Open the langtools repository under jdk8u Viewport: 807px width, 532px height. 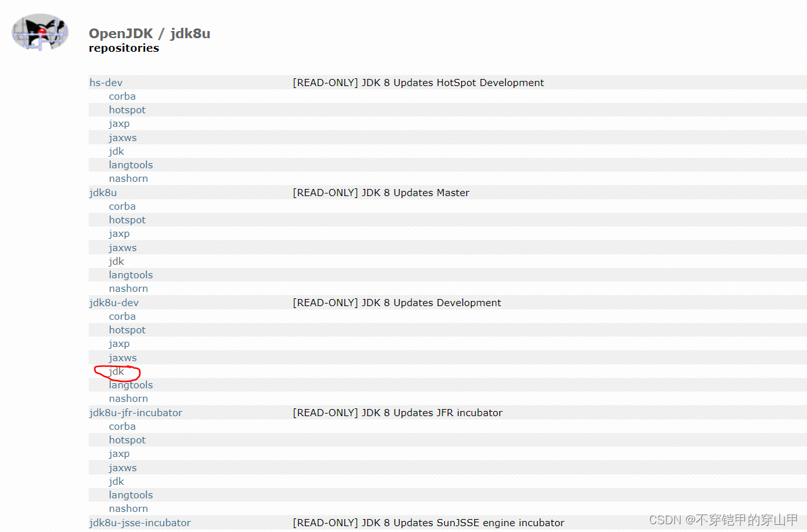(131, 274)
